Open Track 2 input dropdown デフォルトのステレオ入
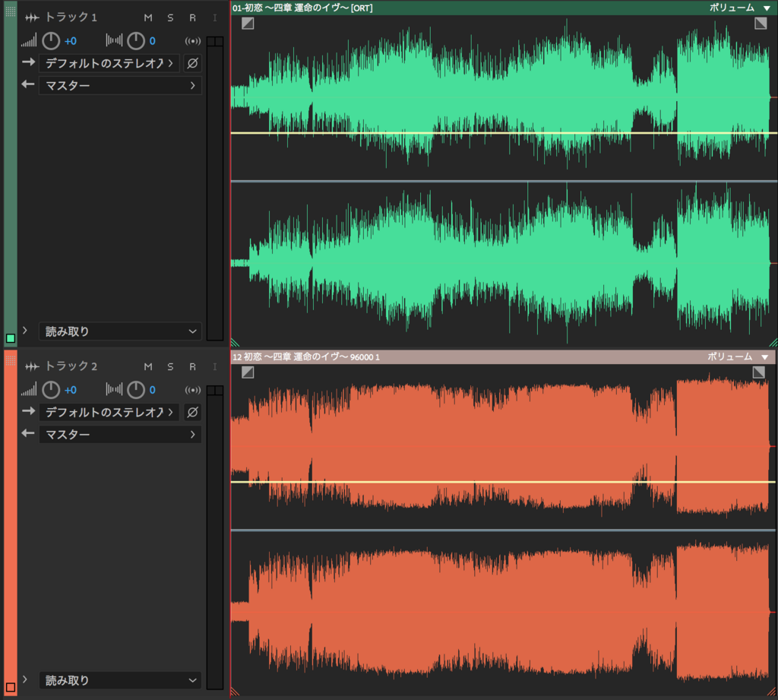 coord(109,412)
